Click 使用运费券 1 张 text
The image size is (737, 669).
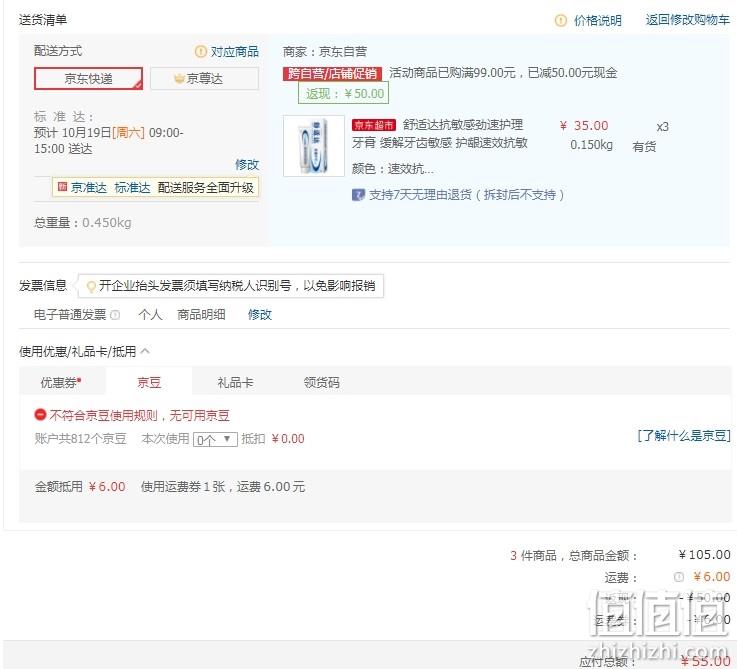[x=183, y=487]
